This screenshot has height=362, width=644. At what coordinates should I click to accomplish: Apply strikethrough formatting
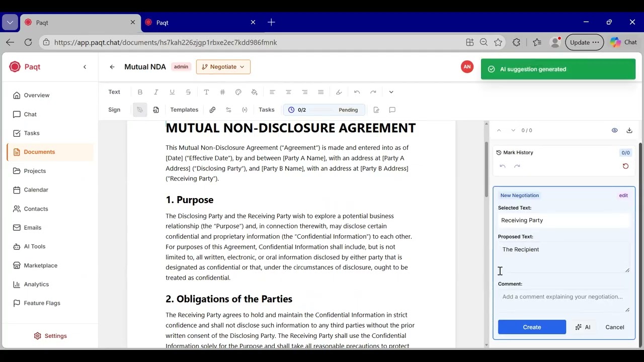click(x=188, y=92)
